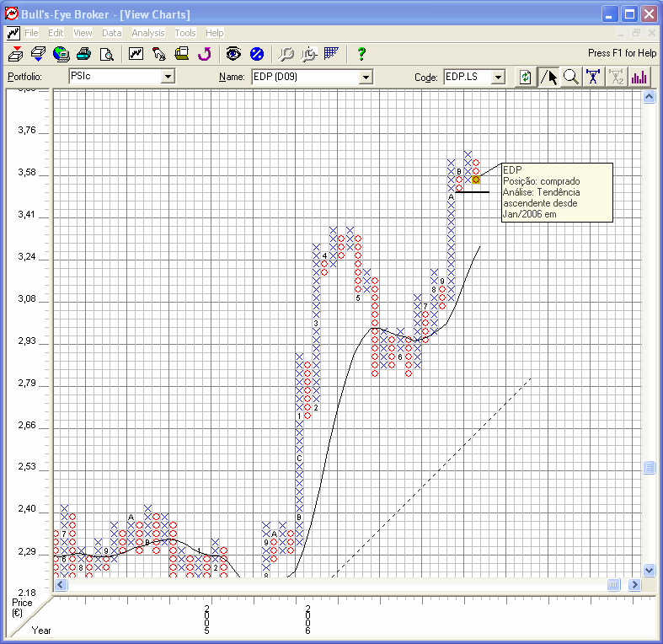This screenshot has height=644, width=663.
Task: Open the Tools menu
Action: (185, 33)
